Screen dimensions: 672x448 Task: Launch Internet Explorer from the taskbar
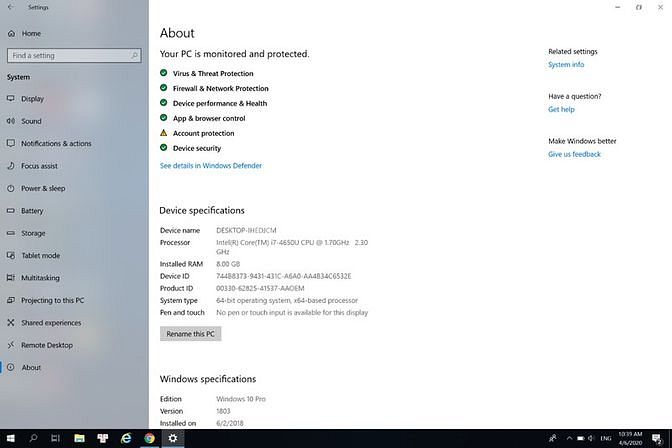click(x=126, y=438)
